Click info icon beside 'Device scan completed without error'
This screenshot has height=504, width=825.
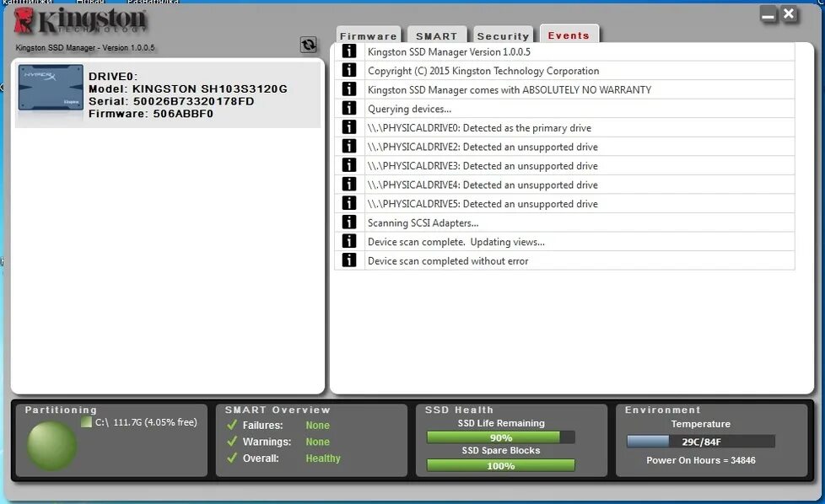point(349,260)
